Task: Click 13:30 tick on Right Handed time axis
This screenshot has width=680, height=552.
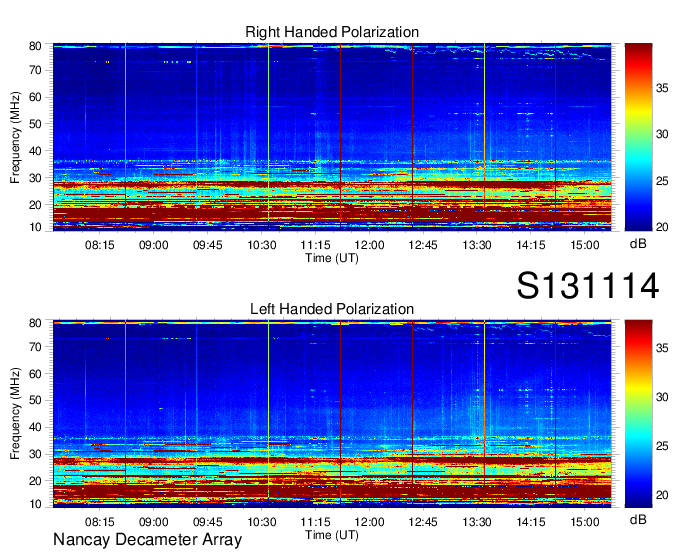Action: coord(477,245)
